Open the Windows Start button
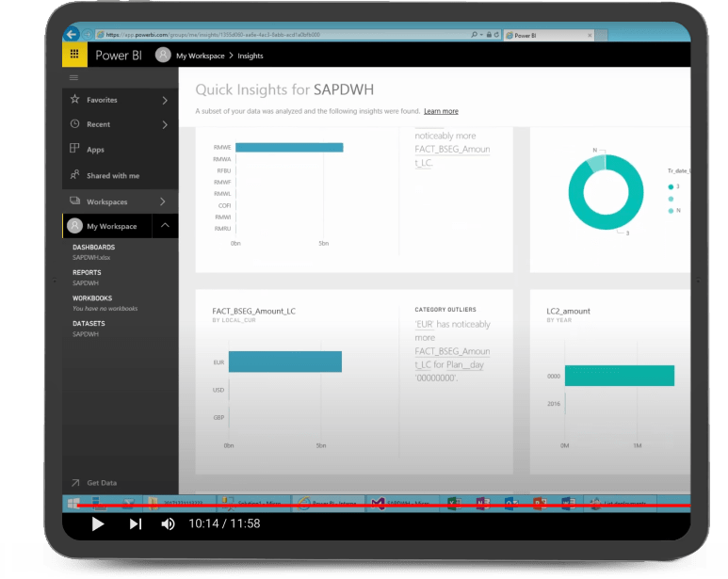This screenshot has height=579, width=728. pos(73,504)
